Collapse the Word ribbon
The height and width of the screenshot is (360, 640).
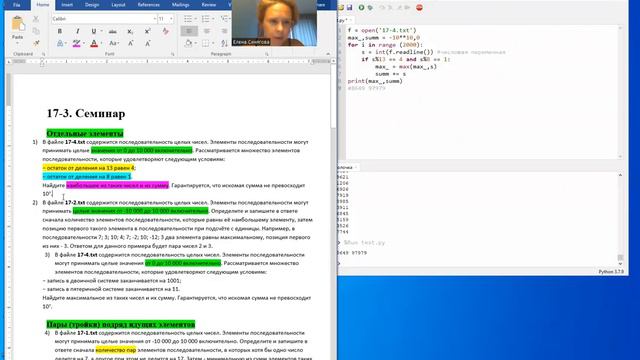click(x=328, y=54)
